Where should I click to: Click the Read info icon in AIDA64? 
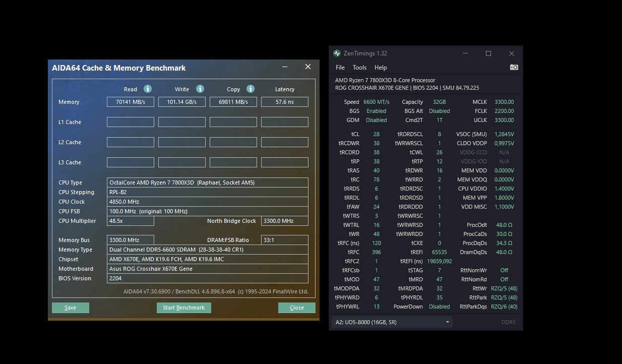(148, 89)
